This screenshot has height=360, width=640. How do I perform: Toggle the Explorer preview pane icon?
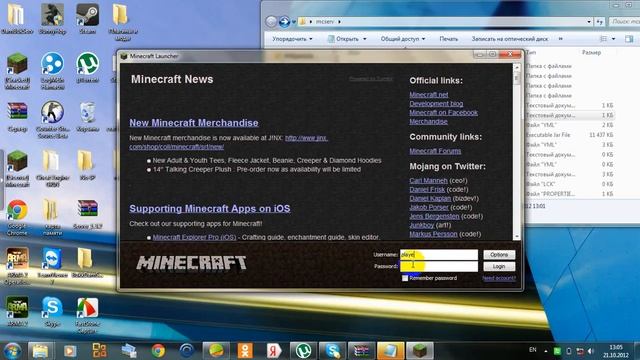click(629, 39)
